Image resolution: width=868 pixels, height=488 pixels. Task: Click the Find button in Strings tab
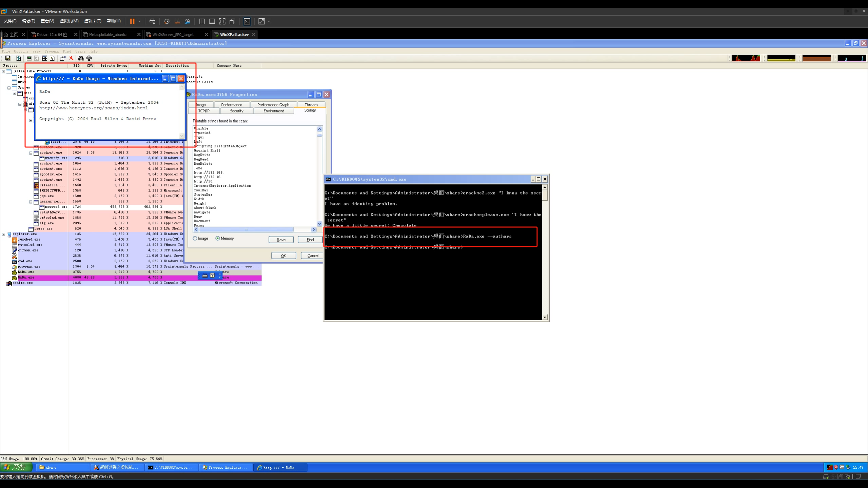(310, 240)
